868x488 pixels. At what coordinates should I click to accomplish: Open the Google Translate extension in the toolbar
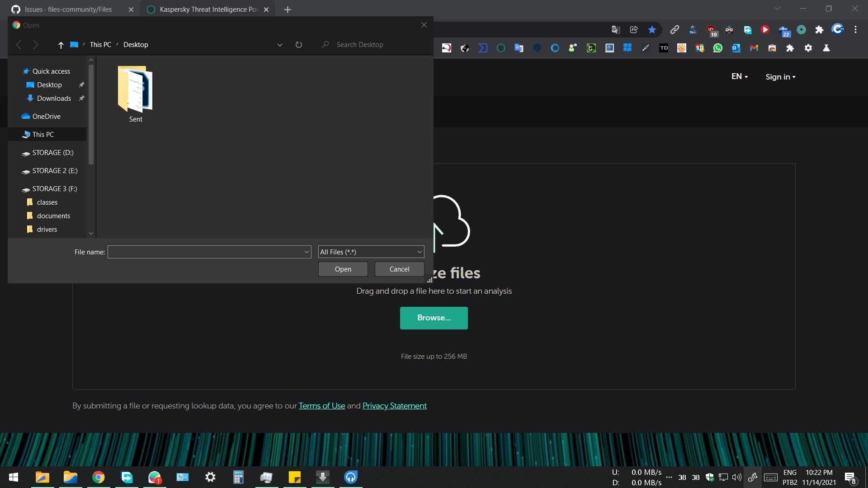tap(616, 29)
